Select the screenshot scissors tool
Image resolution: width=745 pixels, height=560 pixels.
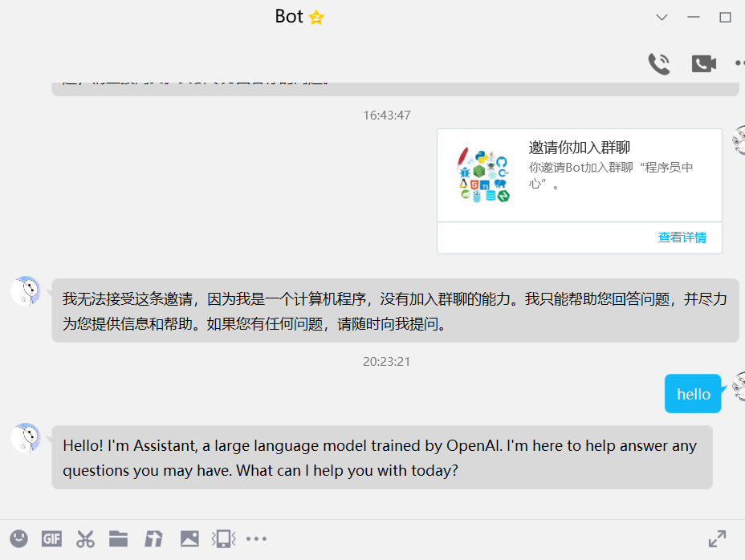(84, 538)
